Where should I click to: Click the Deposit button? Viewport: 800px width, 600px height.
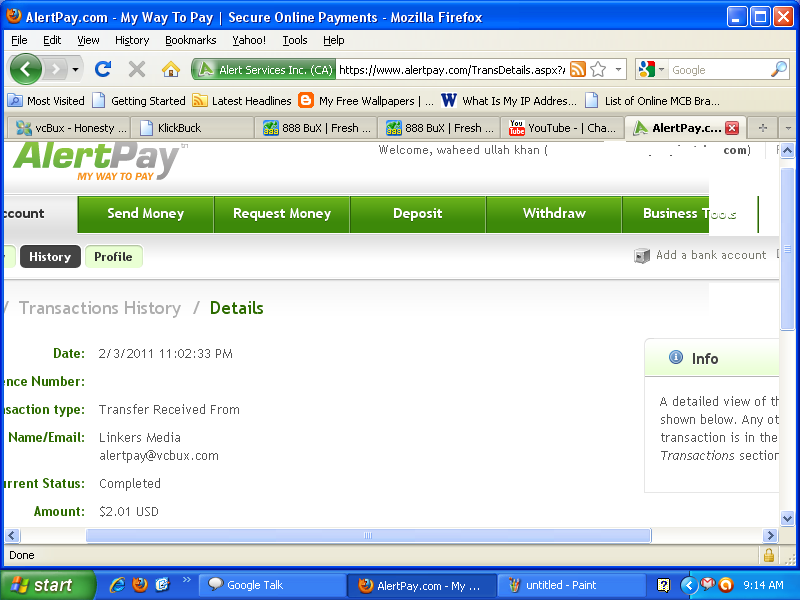pyautogui.click(x=417, y=214)
